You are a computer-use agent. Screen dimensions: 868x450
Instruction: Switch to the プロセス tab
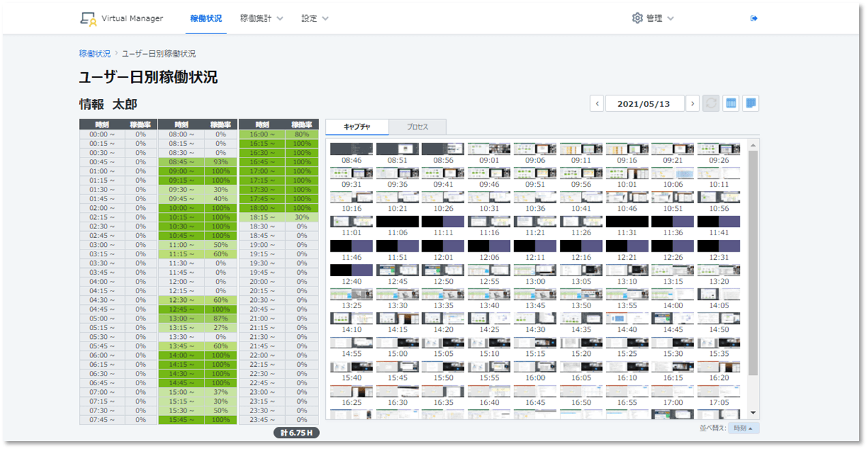tap(417, 127)
